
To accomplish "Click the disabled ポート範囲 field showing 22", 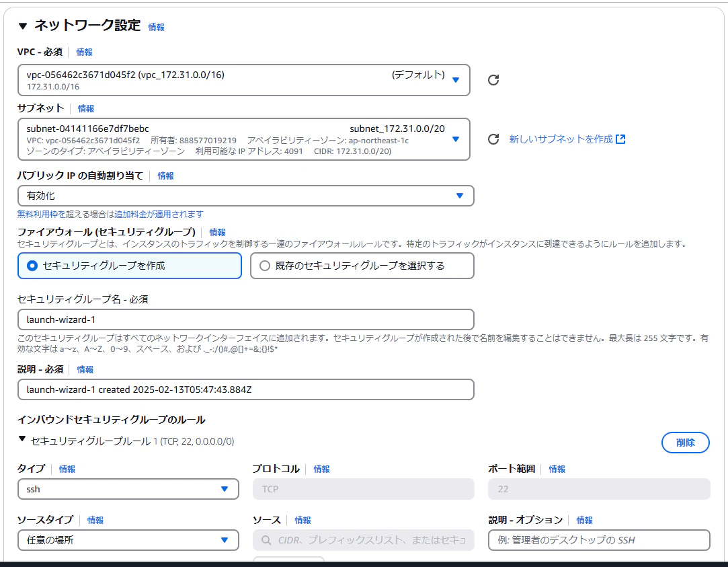I will pos(599,489).
